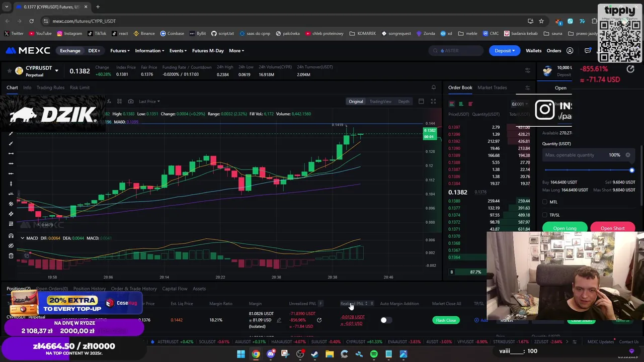This screenshot has height=362, width=644.
Task: Select the magnet snapping drawing tool
Action: 11,236
